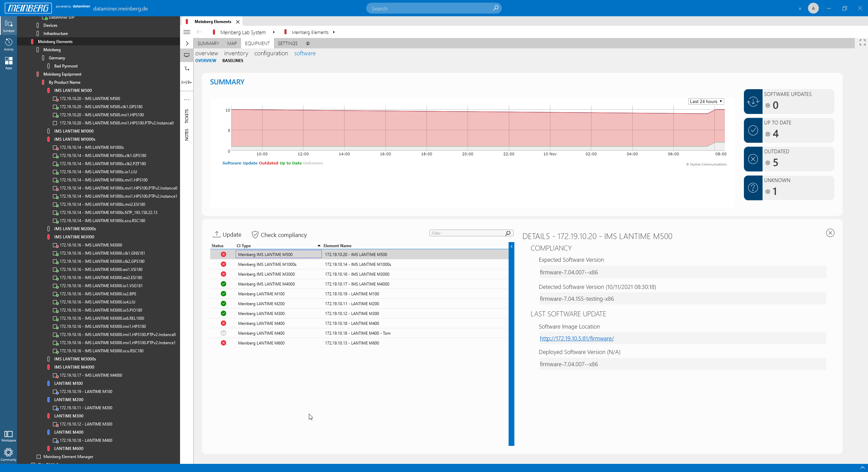868x472 pixels.
Task: Open the info icon next to SETTINGS
Action: 308,43
